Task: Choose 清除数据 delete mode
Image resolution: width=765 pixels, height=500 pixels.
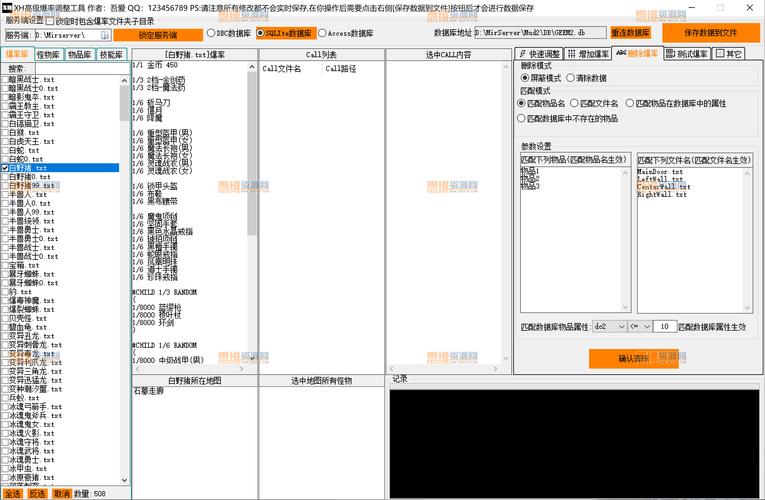Action: pyautogui.click(x=586, y=78)
